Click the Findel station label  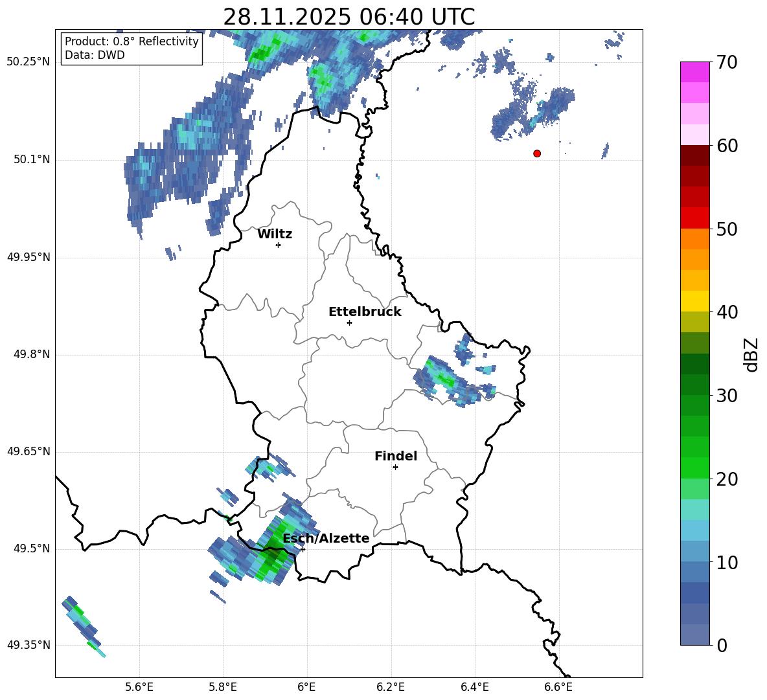pos(396,456)
